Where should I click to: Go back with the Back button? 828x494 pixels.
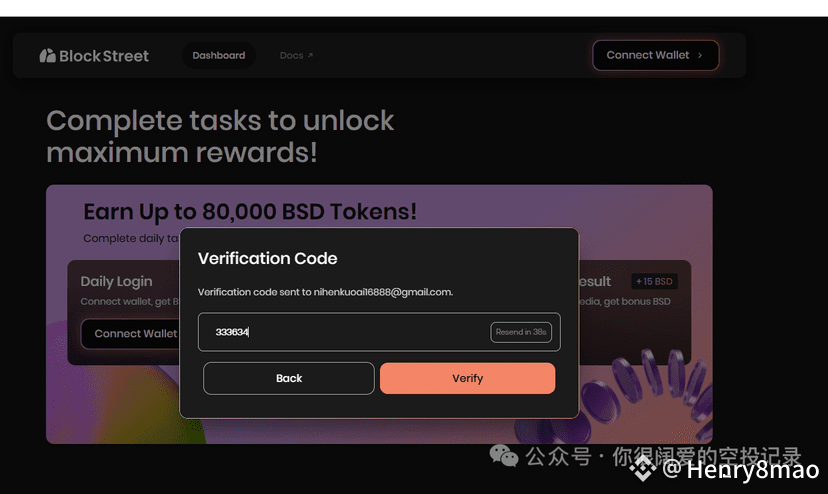pos(289,378)
